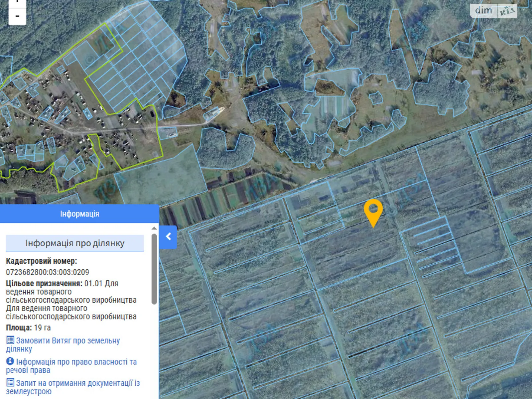Select the Інформація panel header tab

click(x=79, y=214)
